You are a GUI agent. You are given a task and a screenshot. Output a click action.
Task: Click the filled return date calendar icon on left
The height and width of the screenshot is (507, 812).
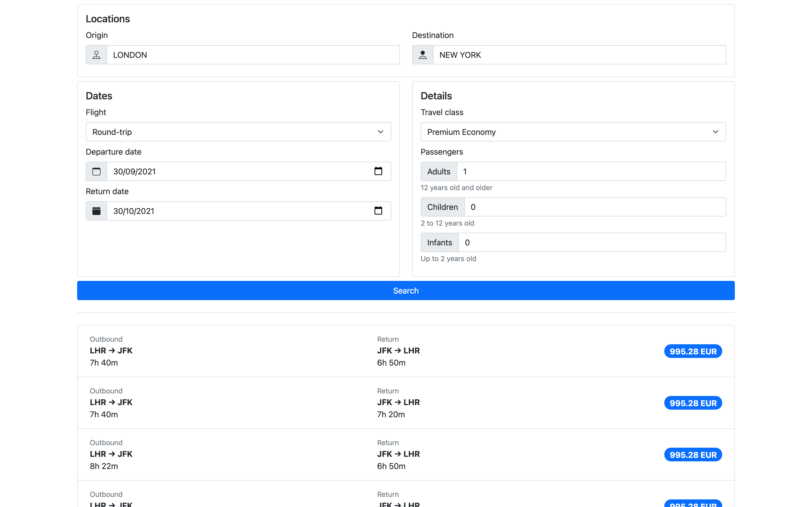pos(96,211)
